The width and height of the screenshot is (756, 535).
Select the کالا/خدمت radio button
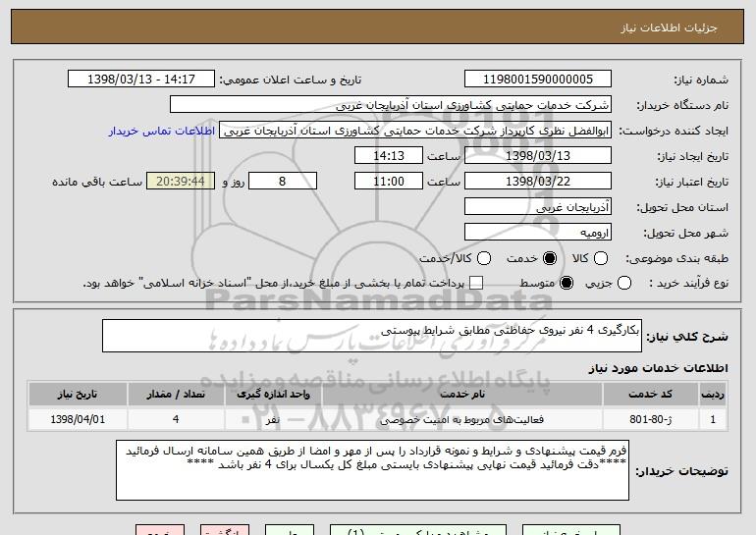[484, 259]
